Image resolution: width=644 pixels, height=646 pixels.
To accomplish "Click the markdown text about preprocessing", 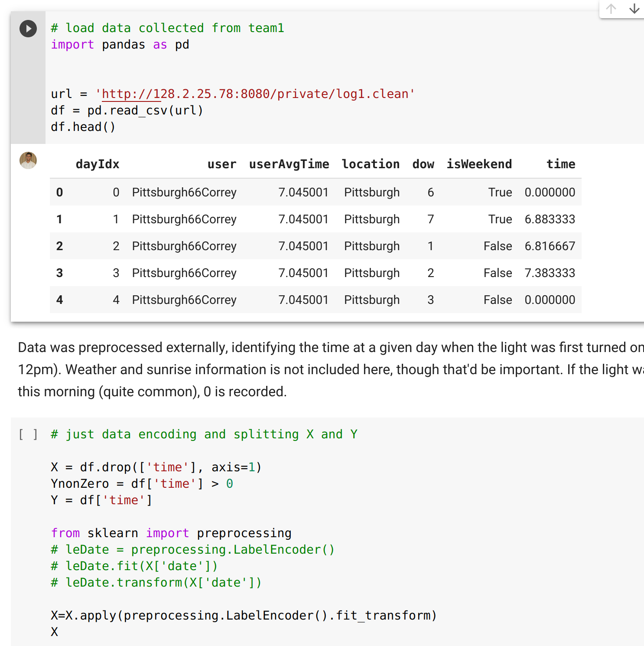I will [x=303, y=369].
